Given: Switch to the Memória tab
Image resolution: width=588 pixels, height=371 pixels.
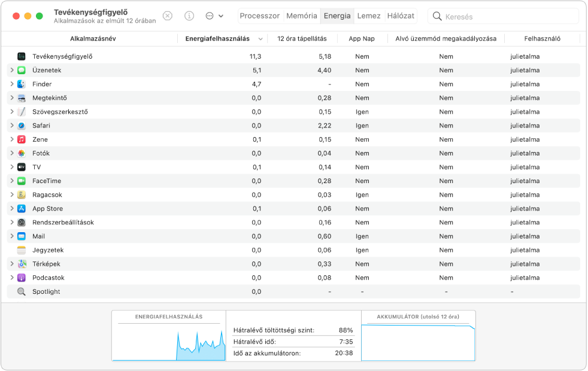Looking at the screenshot, I should click(302, 16).
